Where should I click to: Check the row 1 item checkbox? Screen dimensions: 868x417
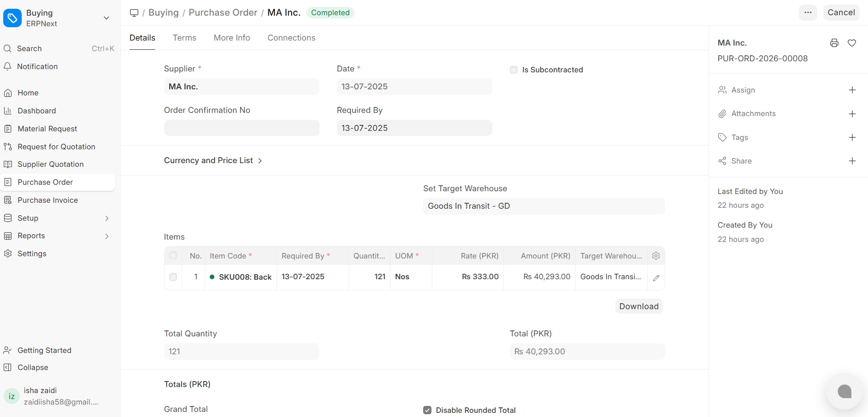tap(173, 277)
